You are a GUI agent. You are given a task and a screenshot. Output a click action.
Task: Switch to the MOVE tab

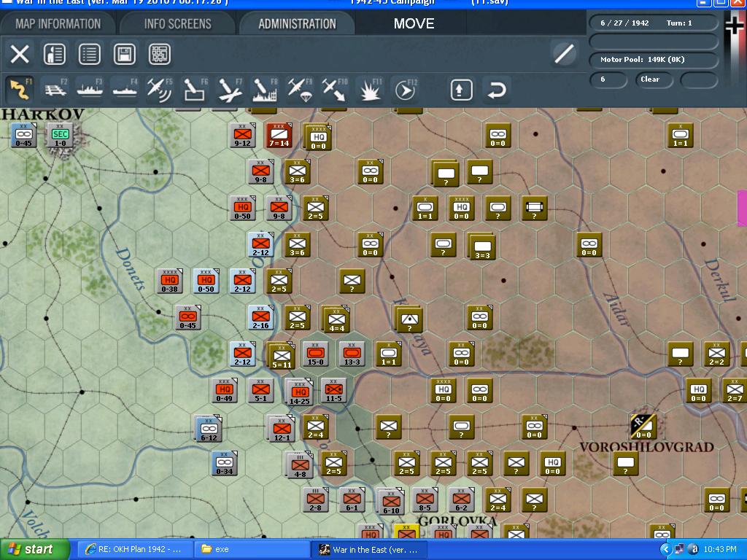(414, 24)
